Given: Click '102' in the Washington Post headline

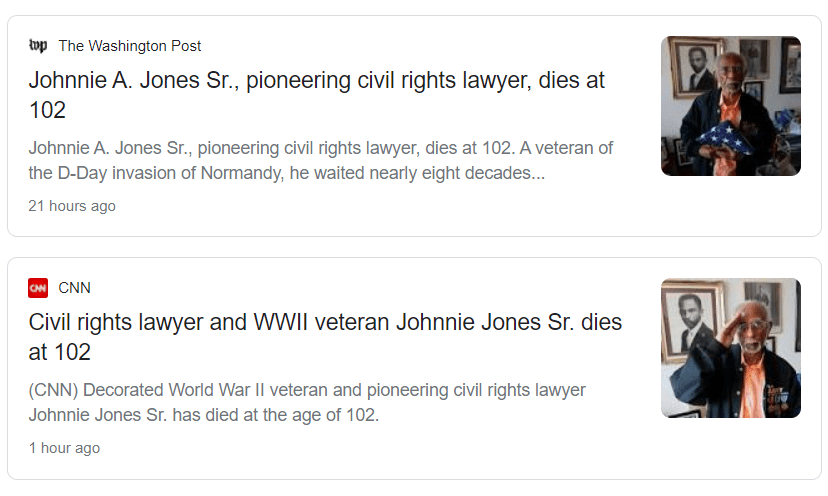Looking at the screenshot, I should point(47,109).
